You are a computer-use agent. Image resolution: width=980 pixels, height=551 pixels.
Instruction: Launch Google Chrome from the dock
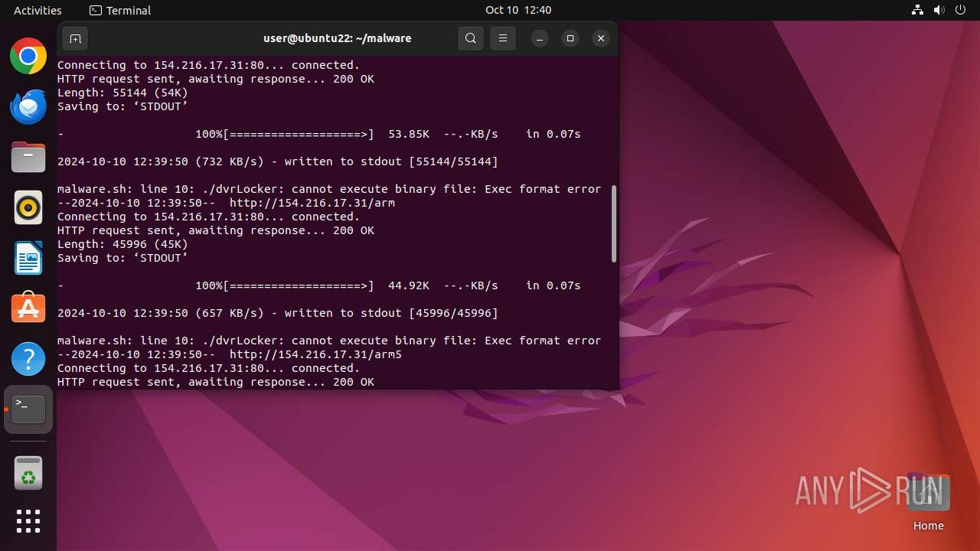[28, 56]
